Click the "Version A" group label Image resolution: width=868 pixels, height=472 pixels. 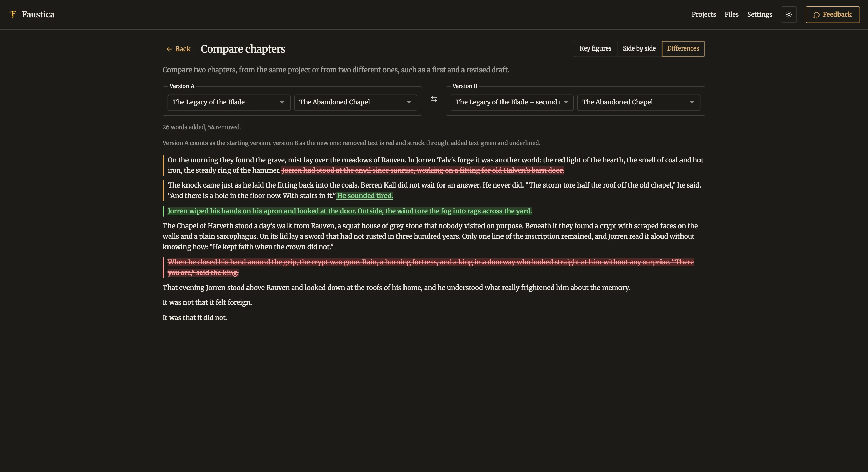coord(182,86)
